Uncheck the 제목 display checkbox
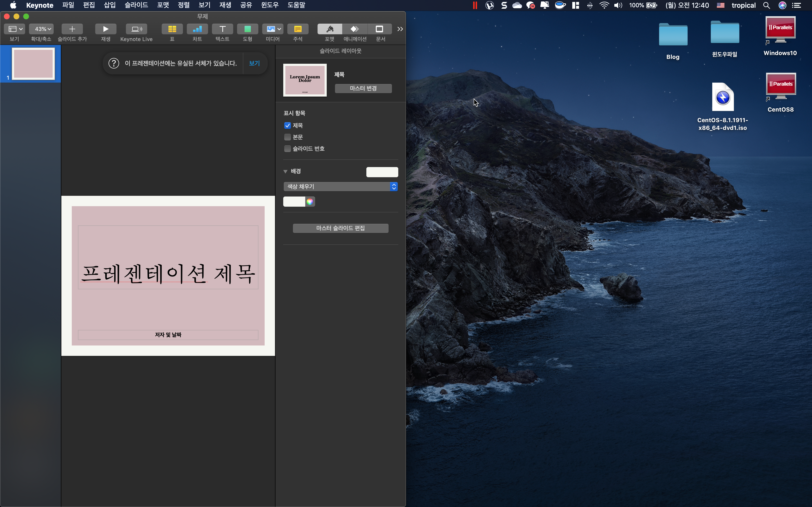Viewport: 812px width, 507px height. tap(287, 125)
